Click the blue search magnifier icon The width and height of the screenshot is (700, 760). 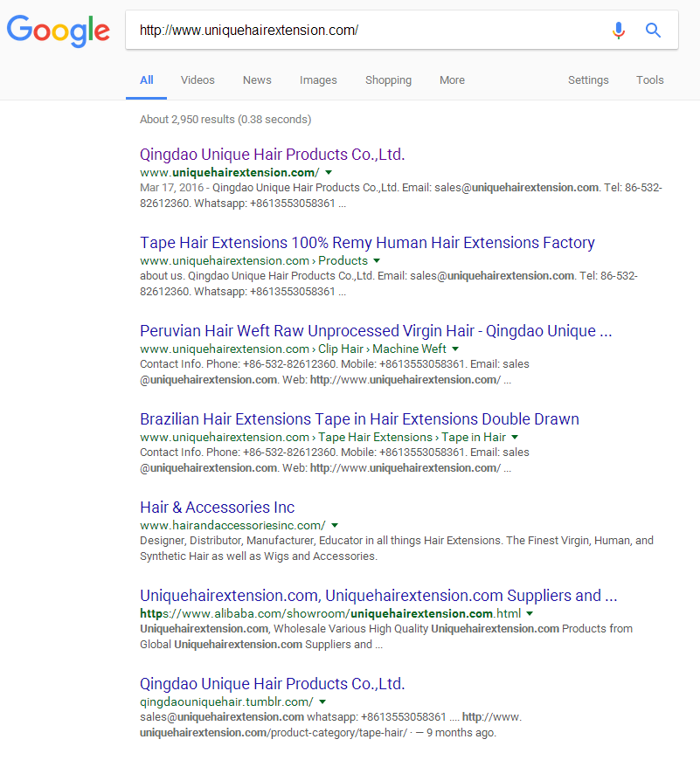653,30
